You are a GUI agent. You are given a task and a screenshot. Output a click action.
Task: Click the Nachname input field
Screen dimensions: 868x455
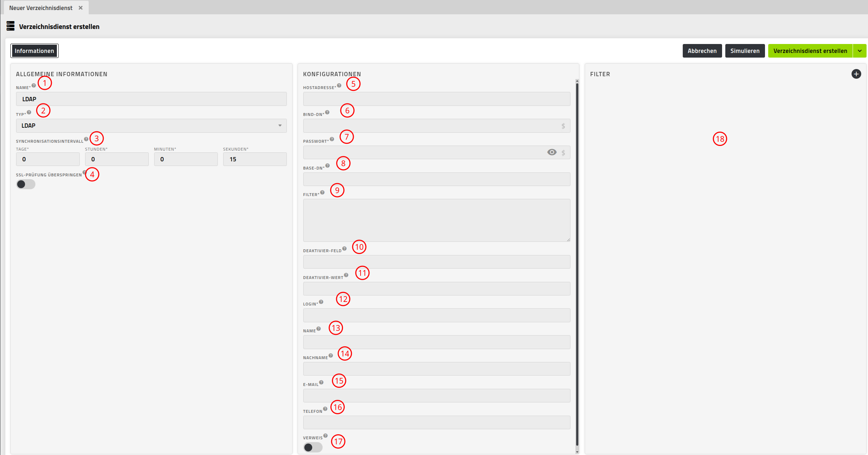tap(437, 369)
